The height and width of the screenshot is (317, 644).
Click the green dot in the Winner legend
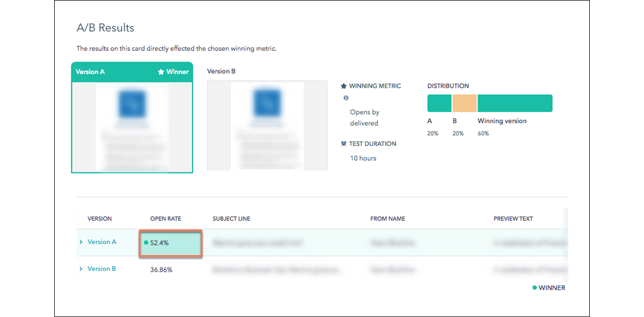535,287
